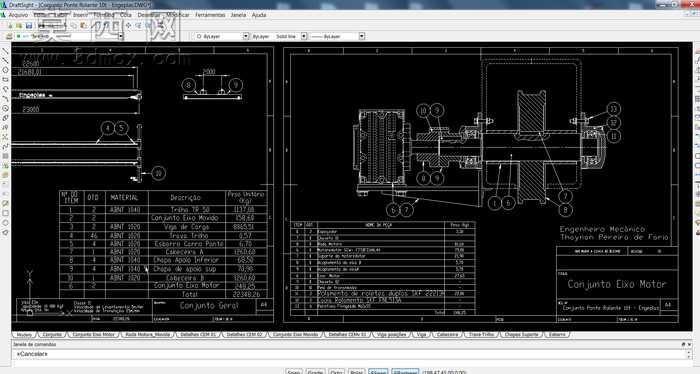Image resolution: width=700 pixels, height=374 pixels.
Task: Switch to the Cabeceira sheet tab
Action: click(447, 334)
